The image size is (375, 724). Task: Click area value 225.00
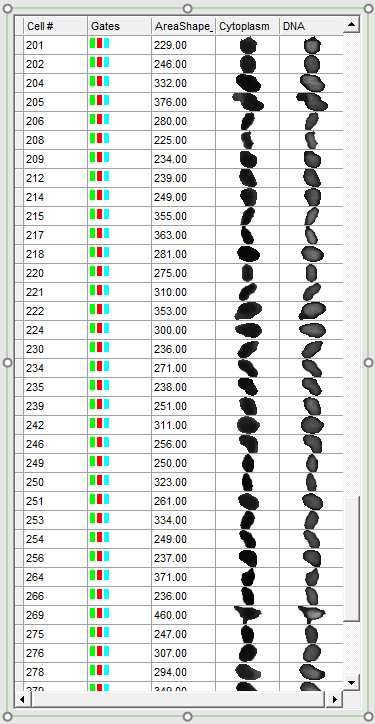[170, 140]
